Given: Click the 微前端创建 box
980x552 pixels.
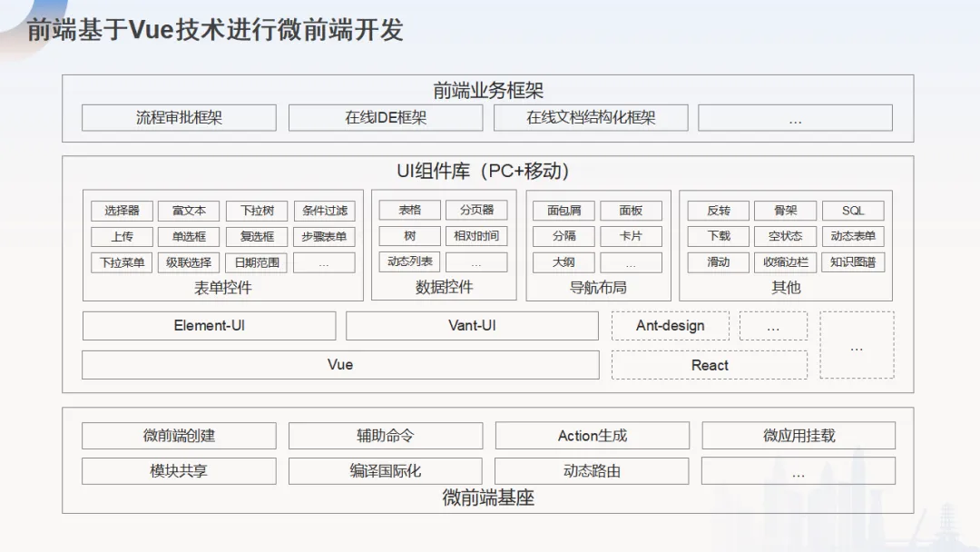Looking at the screenshot, I should 179,436.
